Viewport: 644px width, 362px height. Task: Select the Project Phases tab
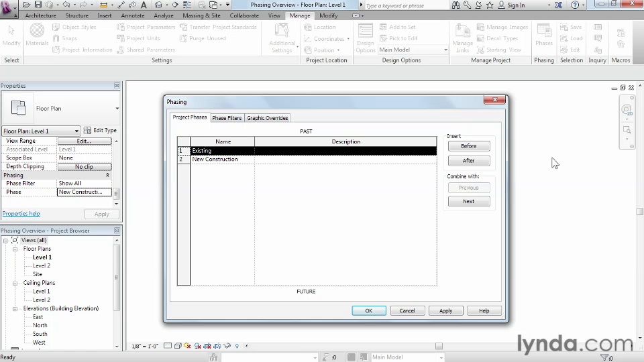coord(190,117)
